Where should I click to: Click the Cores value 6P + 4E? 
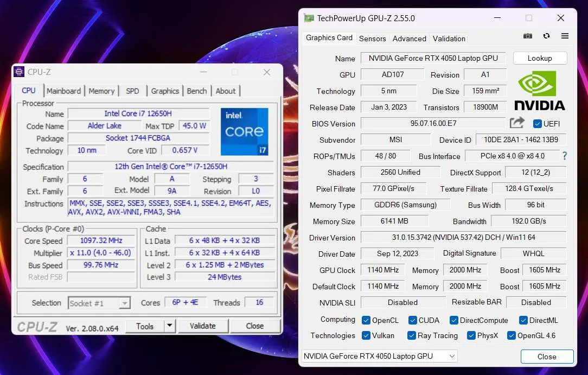[x=186, y=302]
